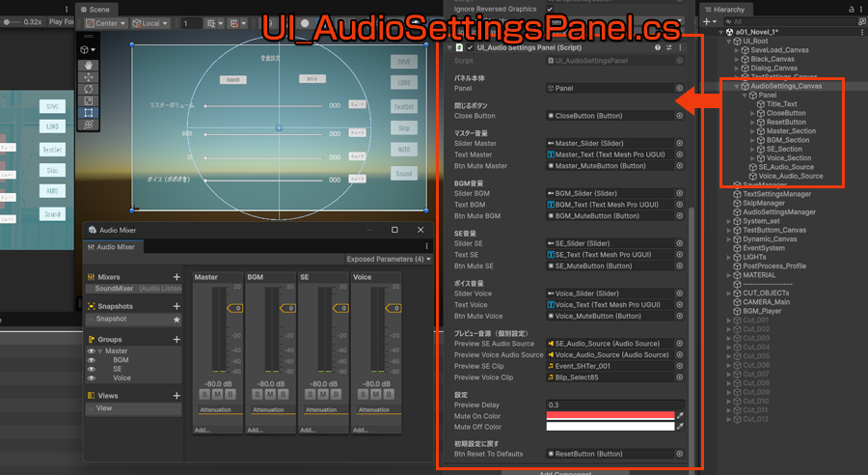Mute the Master channel with M button
Image resolution: width=868 pixels, height=475 pixels.
click(x=217, y=394)
